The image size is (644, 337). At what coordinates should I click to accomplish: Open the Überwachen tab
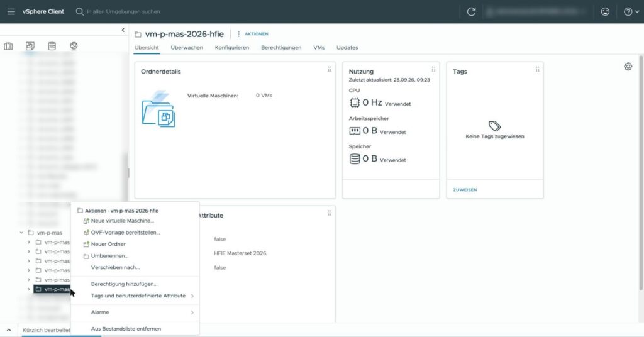187,48
